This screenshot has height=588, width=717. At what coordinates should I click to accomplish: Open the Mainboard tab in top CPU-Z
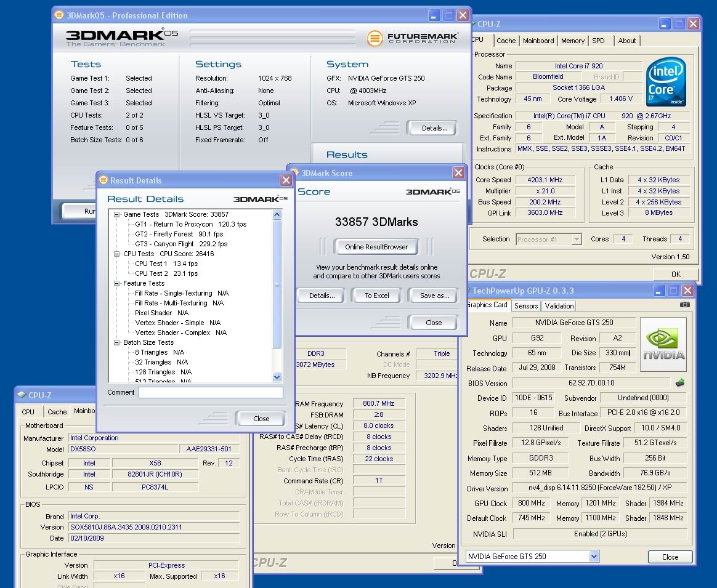[x=538, y=41]
